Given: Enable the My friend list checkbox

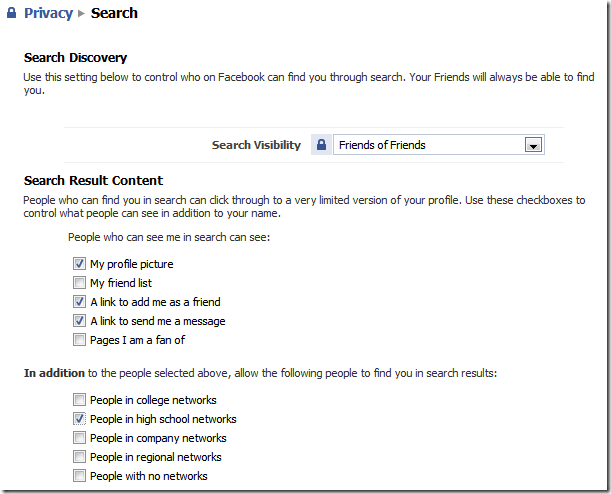Looking at the screenshot, I should 79,283.
